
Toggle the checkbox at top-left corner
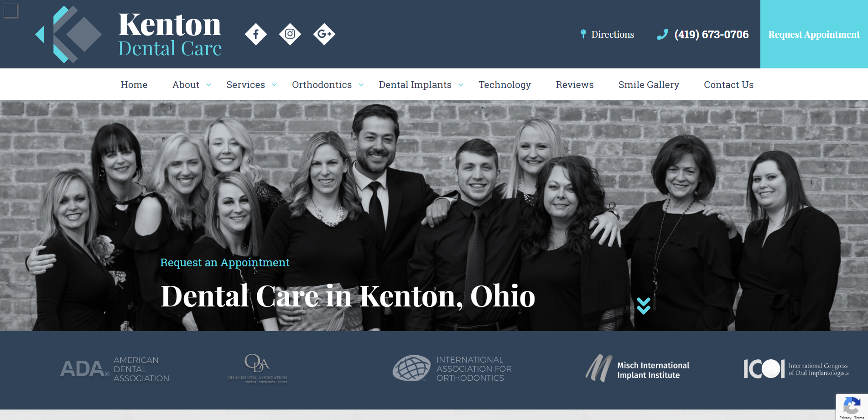[x=10, y=10]
